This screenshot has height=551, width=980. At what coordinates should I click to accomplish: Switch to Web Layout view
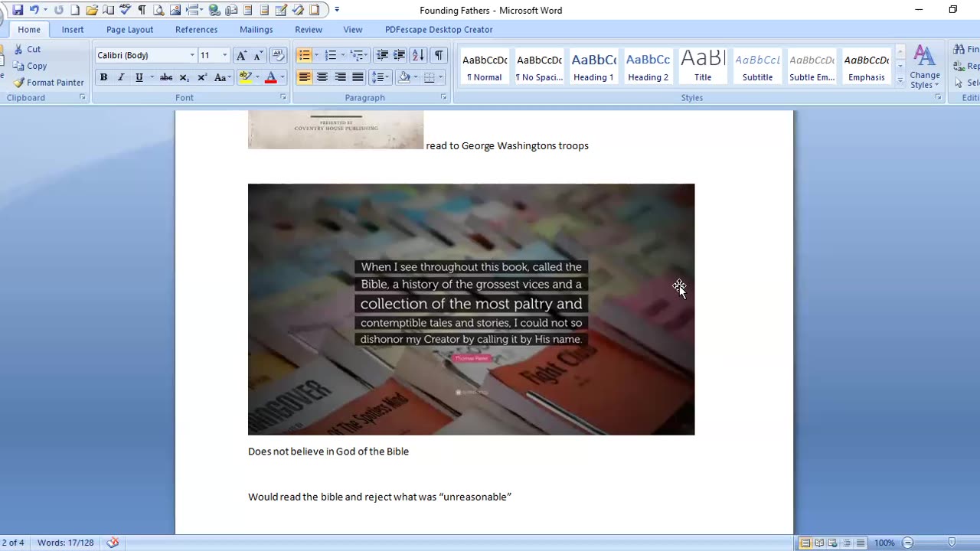point(833,543)
